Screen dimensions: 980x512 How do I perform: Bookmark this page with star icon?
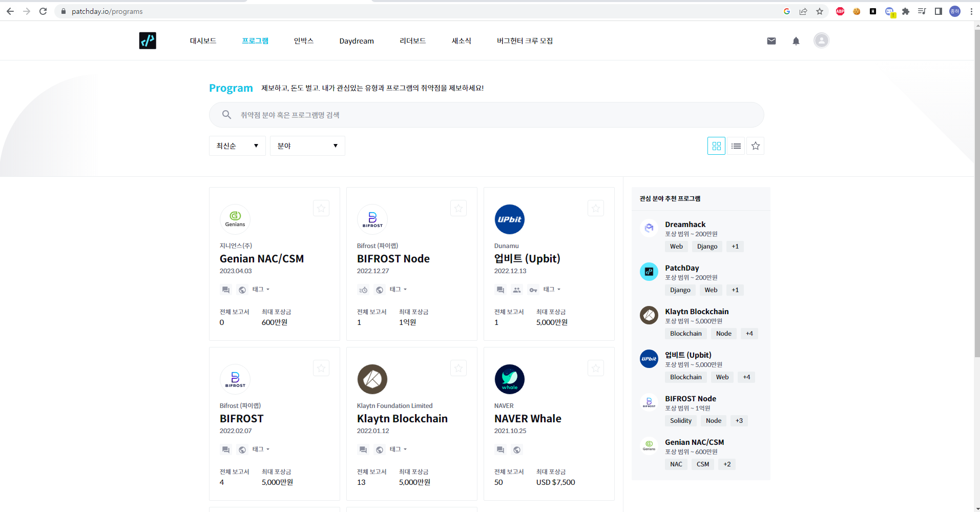pos(820,11)
